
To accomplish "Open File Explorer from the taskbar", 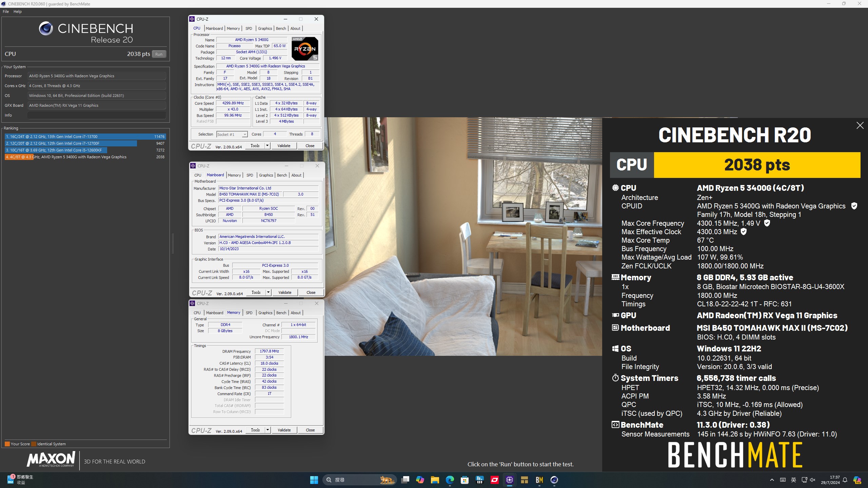I will point(435,480).
